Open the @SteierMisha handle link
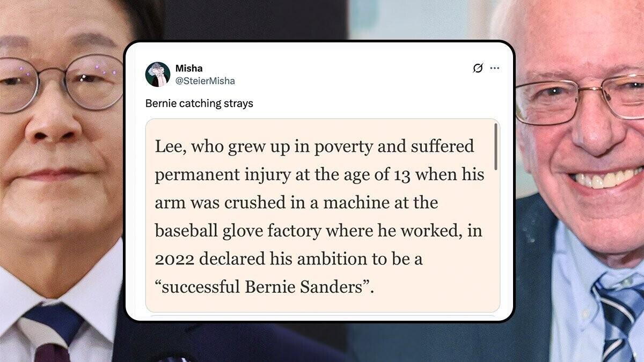The width and height of the screenshot is (644, 362). [205, 81]
